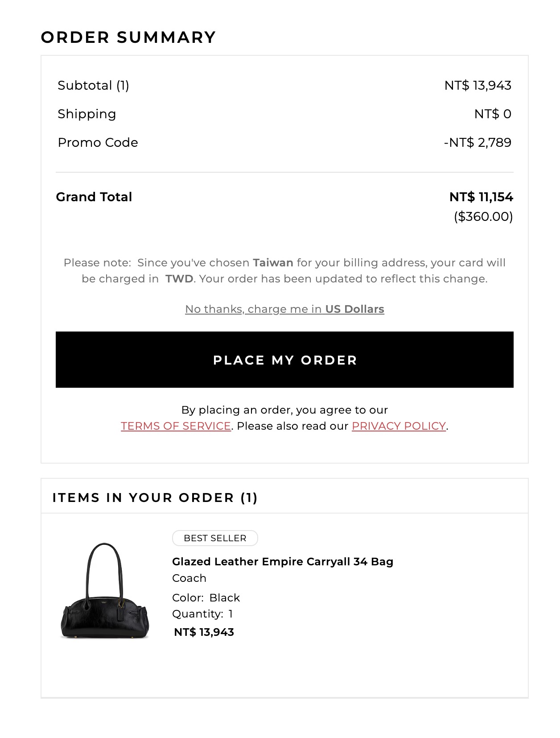
Task: Click the Coach brand name
Action: 189,578
